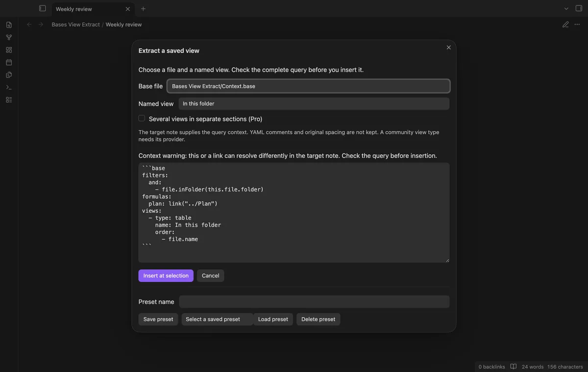Click Weekly review breadcrumb title
Viewport: 588px width, 372px height.
[123, 24]
